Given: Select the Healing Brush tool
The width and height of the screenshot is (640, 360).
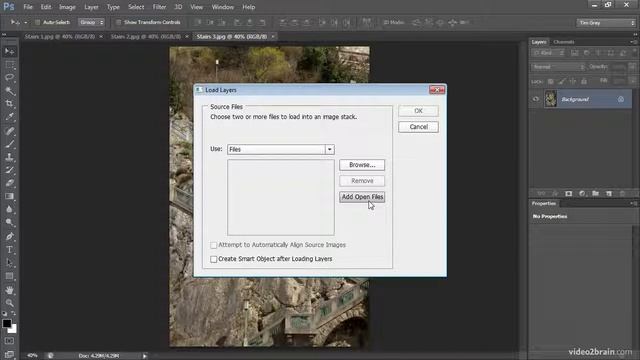Looking at the screenshot, I should coord(9,131).
